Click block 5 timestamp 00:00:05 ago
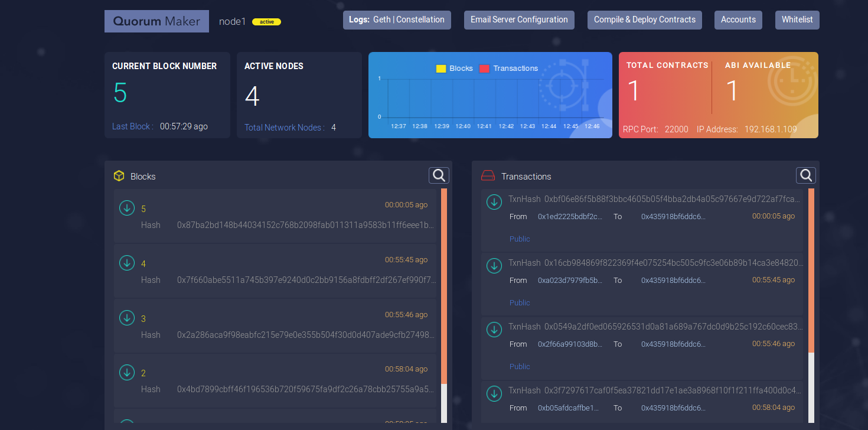 pos(406,205)
